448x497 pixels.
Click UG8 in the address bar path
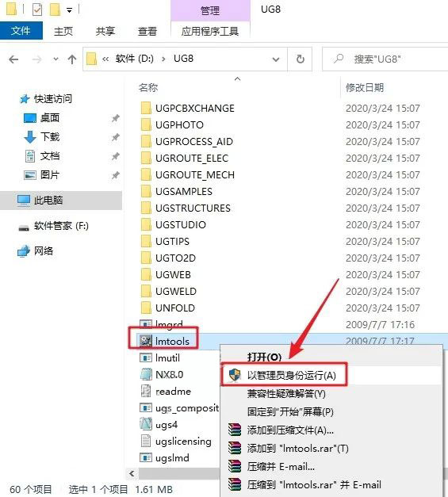(x=183, y=59)
